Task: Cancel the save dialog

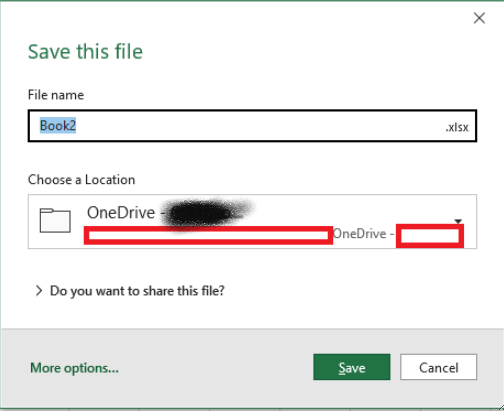Action: (x=438, y=367)
